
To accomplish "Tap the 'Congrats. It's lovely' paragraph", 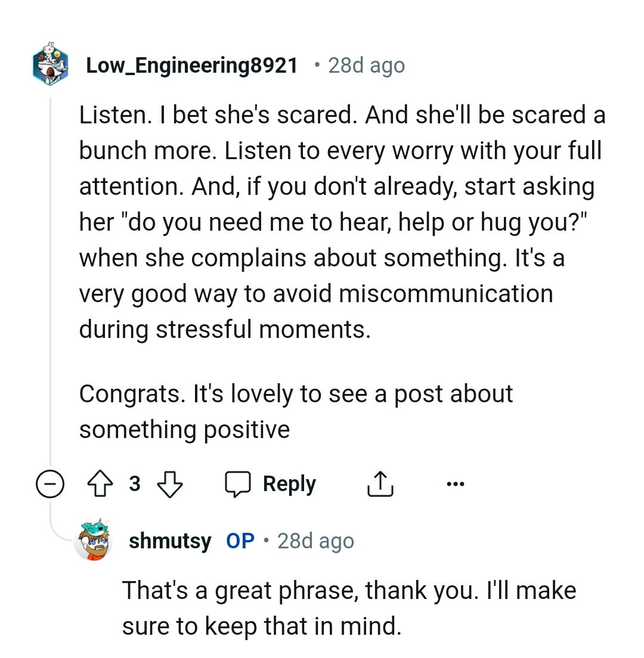I will [296, 411].
